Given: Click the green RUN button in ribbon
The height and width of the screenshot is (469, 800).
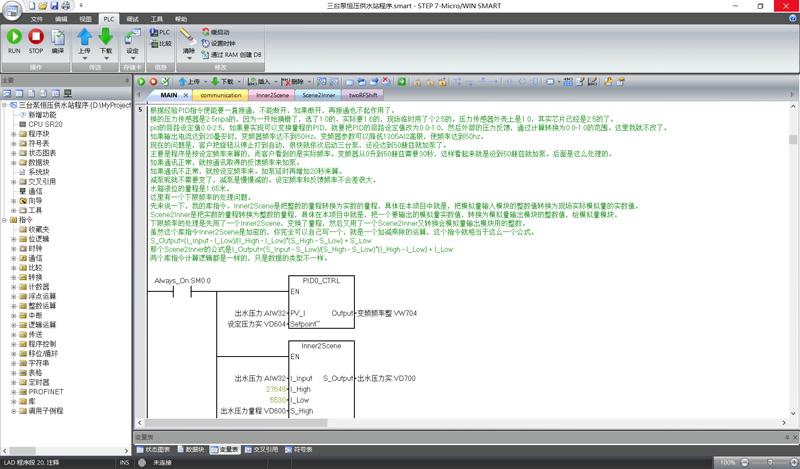Looking at the screenshot, I should (14, 41).
